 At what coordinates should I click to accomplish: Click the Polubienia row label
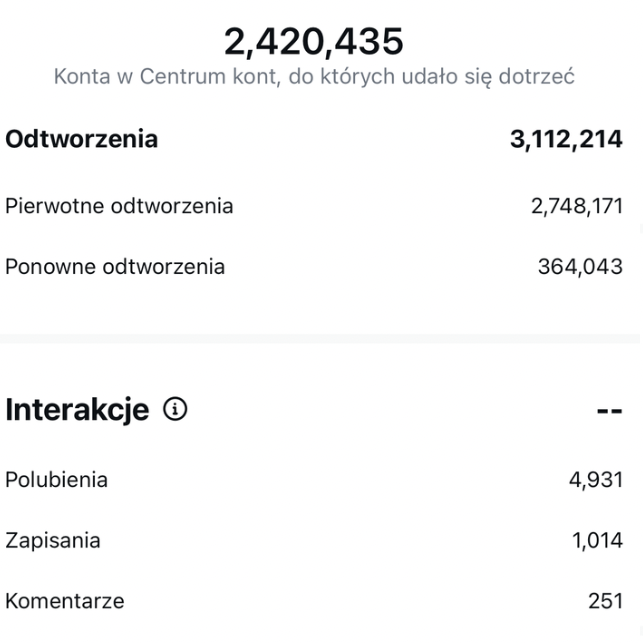(x=56, y=480)
